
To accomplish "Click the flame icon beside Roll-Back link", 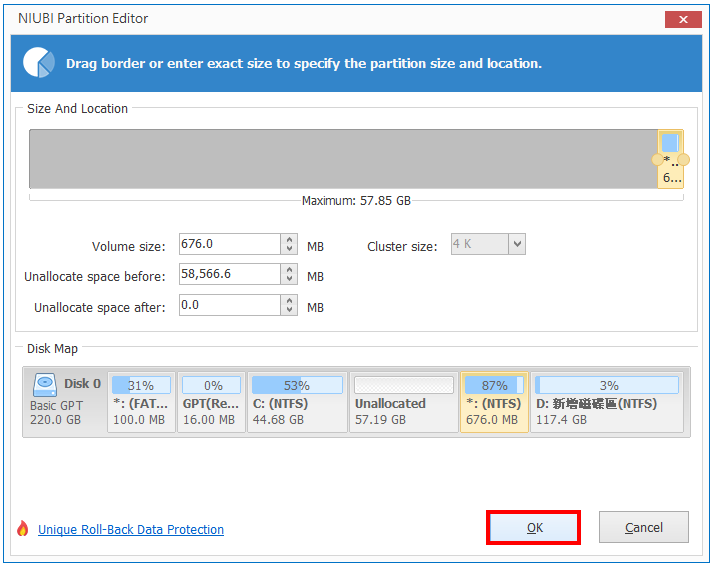I will 22,528.
